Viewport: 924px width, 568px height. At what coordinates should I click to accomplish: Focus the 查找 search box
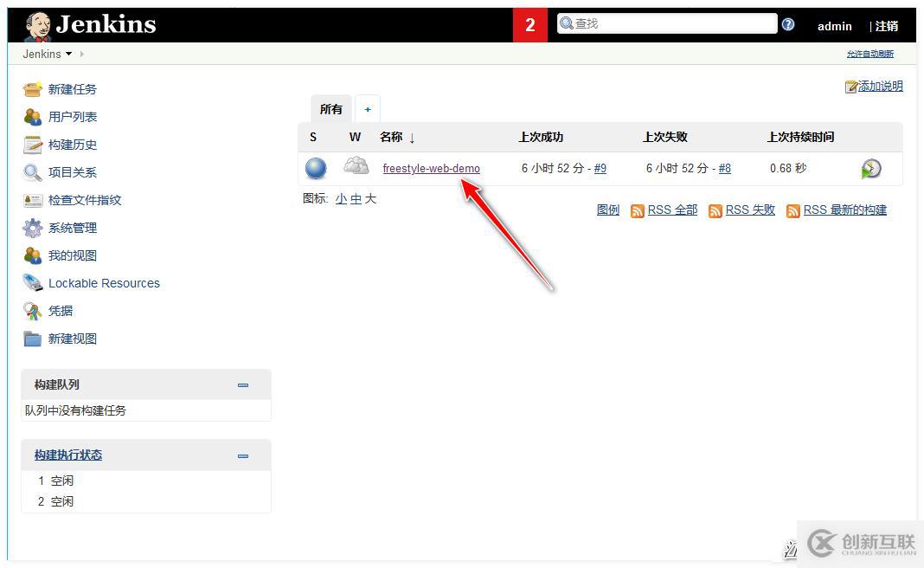pos(667,23)
